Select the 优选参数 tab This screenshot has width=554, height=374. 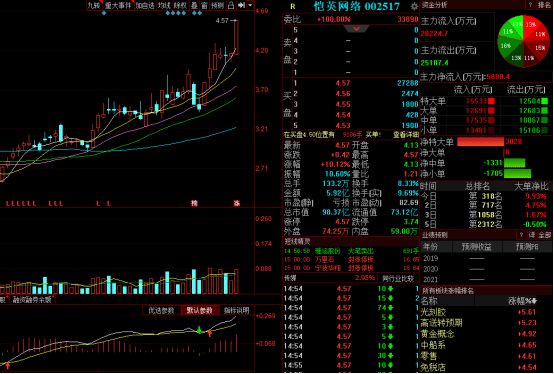point(161,310)
